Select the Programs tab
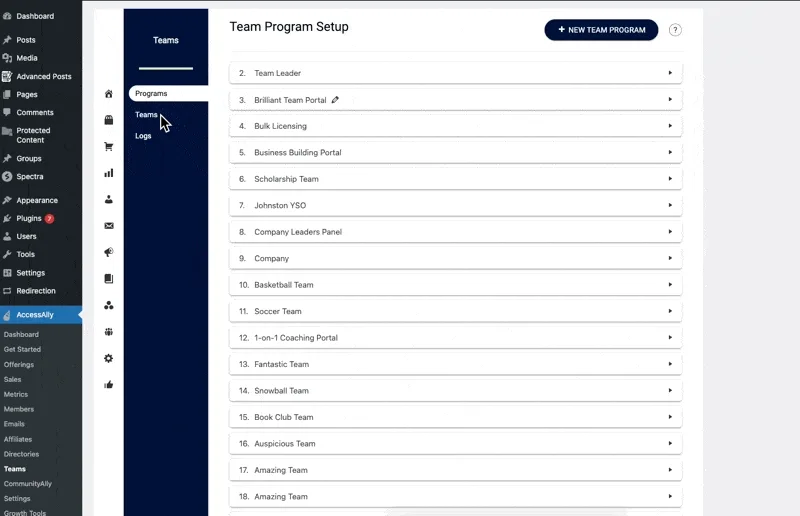The height and width of the screenshot is (516, 800). click(152, 94)
